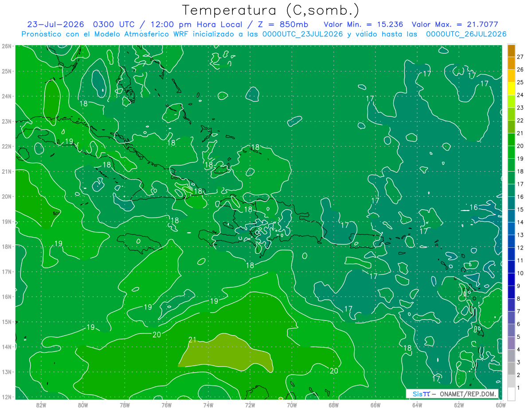The width and height of the screenshot is (532, 411).
Task: Click the 70W longitude axis label
Action: [x=292, y=404]
